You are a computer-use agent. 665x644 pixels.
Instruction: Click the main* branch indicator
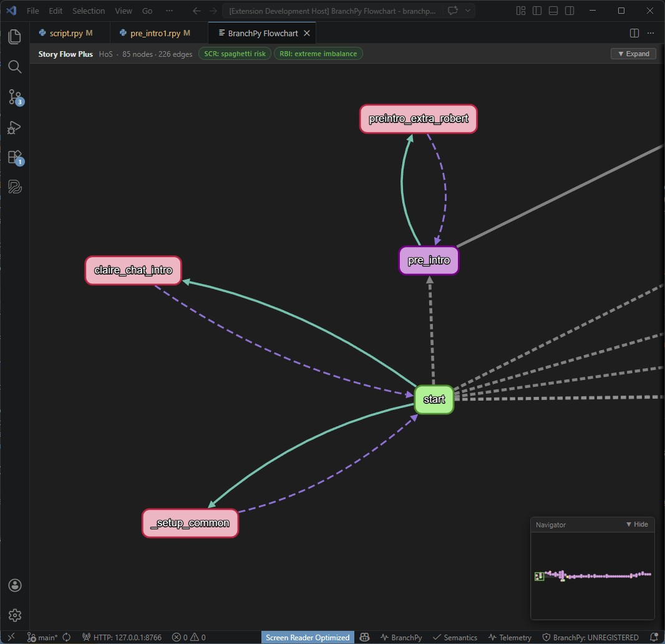(42, 637)
